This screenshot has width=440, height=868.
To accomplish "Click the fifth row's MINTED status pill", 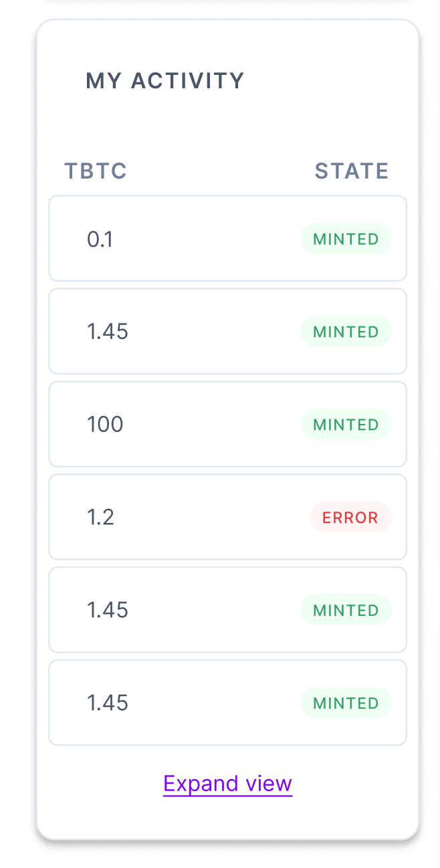I will click(346, 609).
